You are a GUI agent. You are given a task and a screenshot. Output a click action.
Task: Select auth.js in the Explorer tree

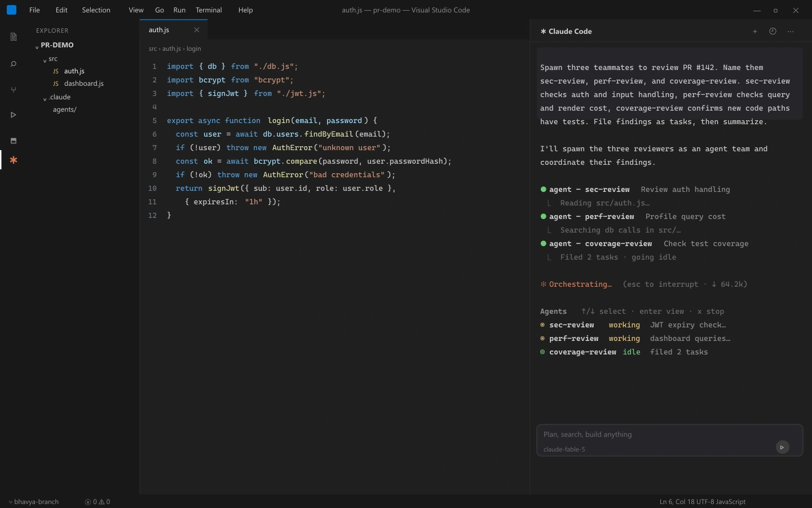click(74, 71)
